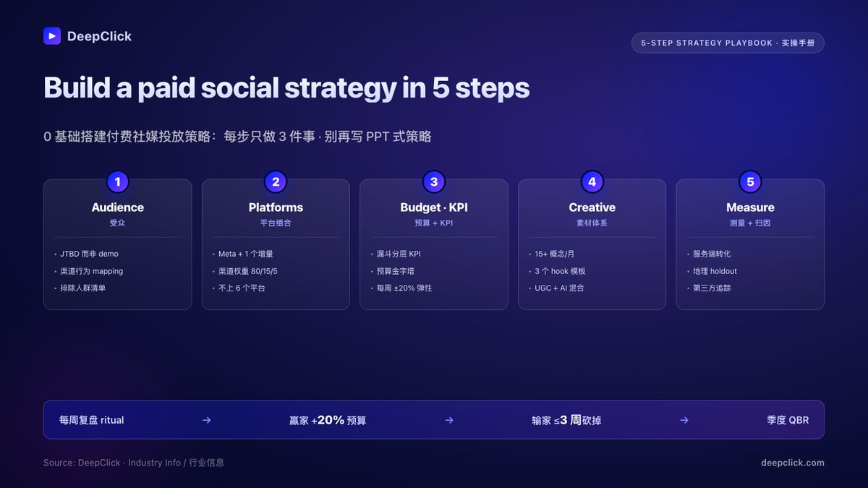This screenshot has height=488, width=868.
Task: Click the 'UGC + AI 混合' bullet
Action: pos(559,288)
